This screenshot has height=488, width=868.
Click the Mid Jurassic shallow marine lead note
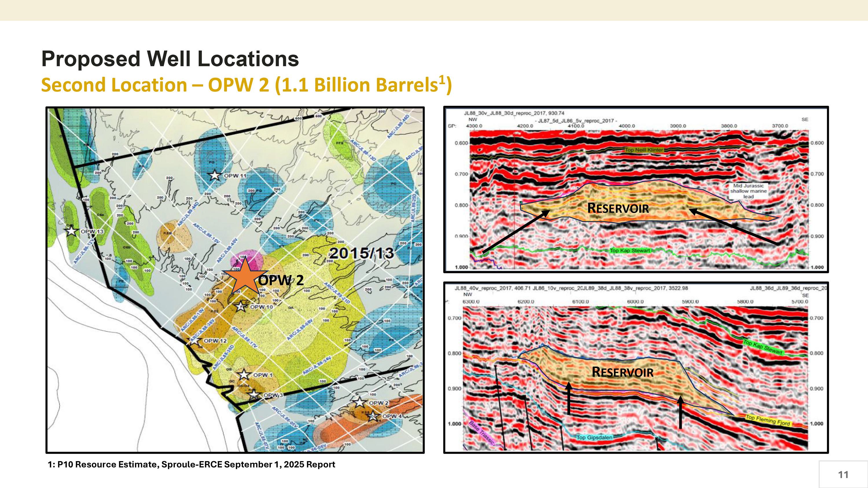749,191
